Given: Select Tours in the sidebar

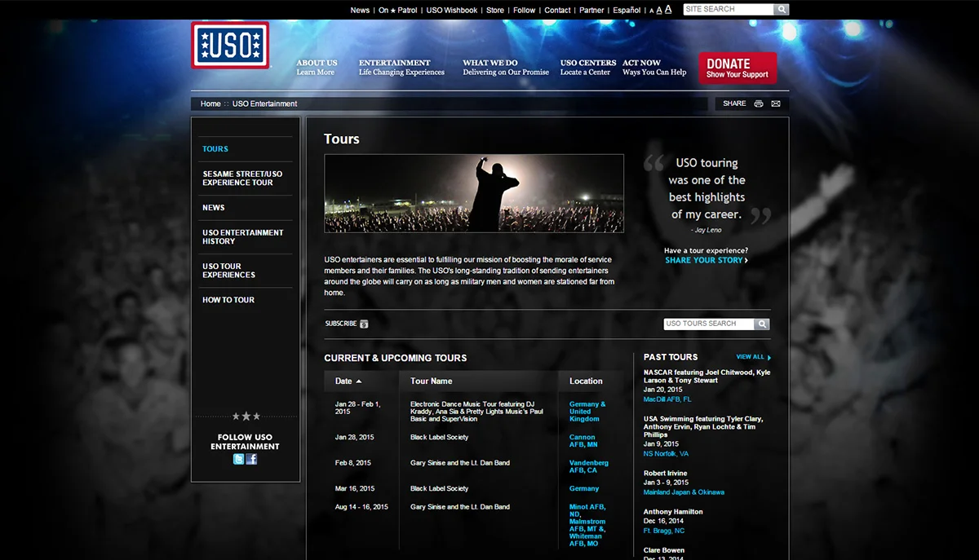Looking at the screenshot, I should tap(215, 149).
